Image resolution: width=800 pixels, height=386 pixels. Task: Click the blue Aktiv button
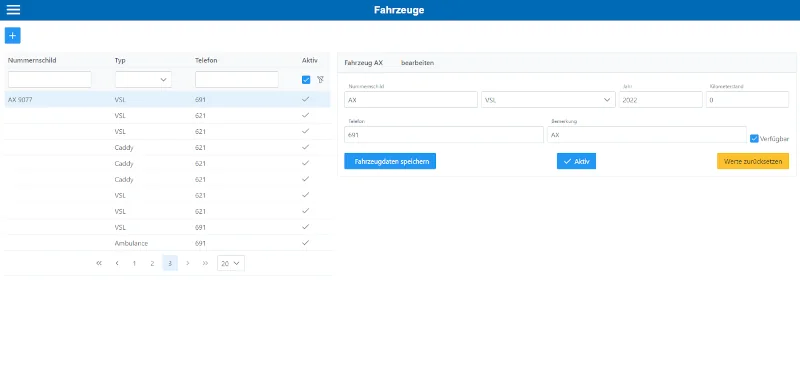pyautogui.click(x=577, y=161)
